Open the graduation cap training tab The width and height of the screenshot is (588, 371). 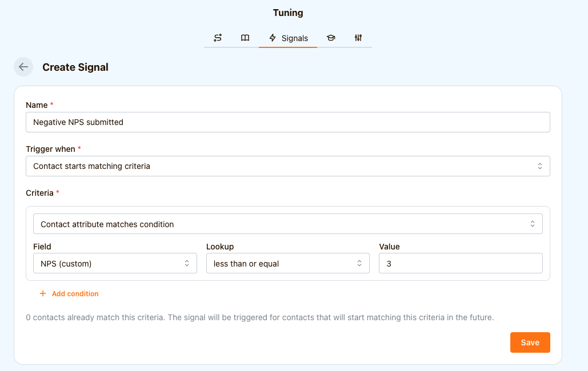331,38
